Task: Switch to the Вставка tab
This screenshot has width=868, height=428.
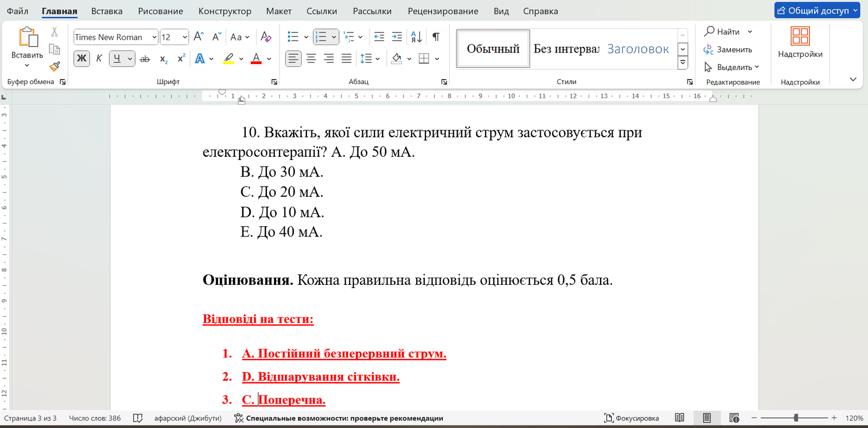Action: (107, 11)
